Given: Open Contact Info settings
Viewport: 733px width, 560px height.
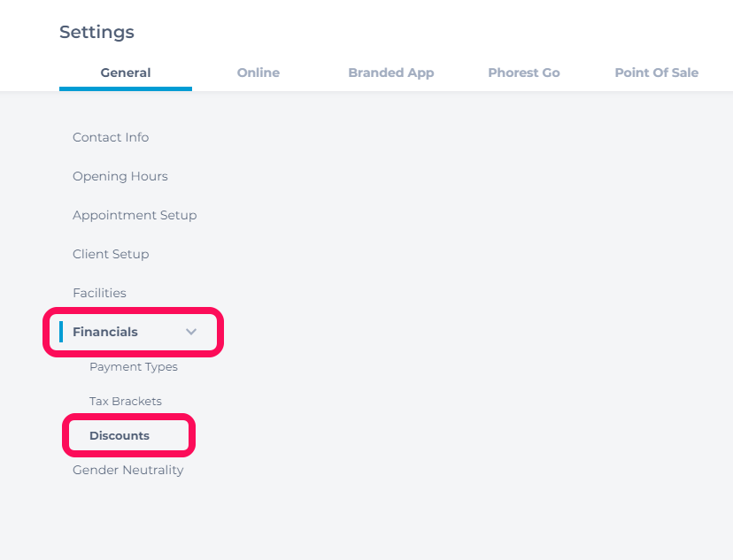Looking at the screenshot, I should [x=111, y=137].
